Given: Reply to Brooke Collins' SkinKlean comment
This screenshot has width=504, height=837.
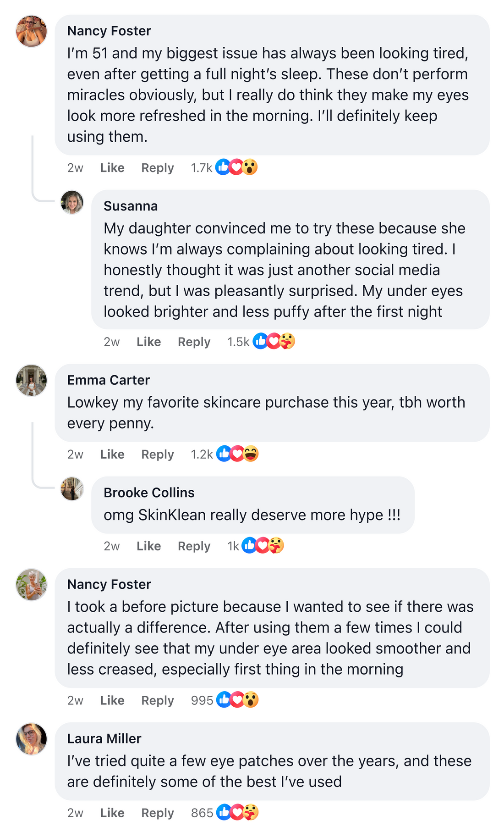Looking at the screenshot, I should click(194, 546).
